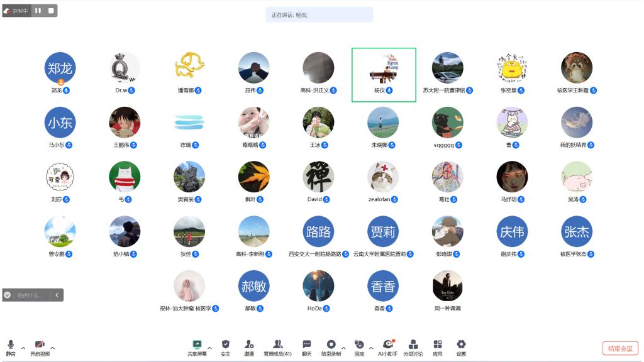The width and height of the screenshot is (644, 362).
Task: Open the 聊天 chat icon
Action: 306,348
